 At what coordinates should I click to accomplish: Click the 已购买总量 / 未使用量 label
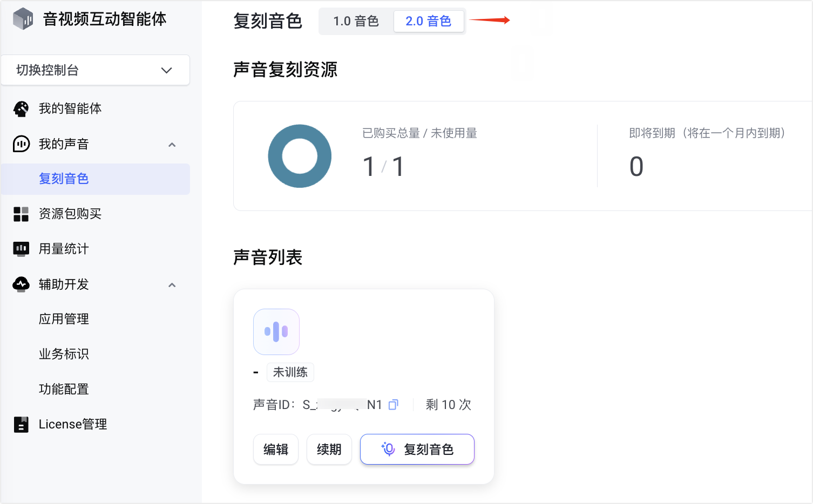[419, 133]
